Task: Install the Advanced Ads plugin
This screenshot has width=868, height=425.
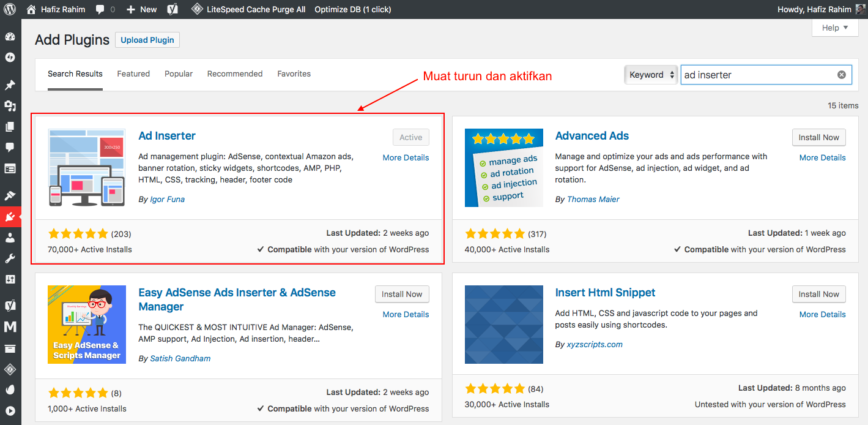Action: [818, 137]
